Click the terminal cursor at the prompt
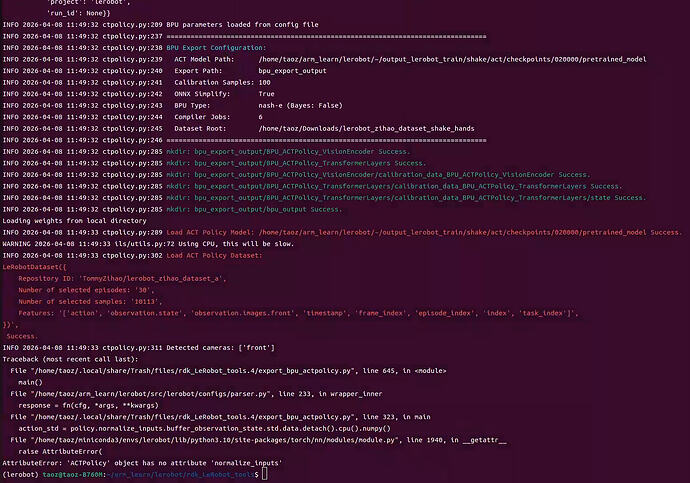The width and height of the screenshot is (690, 483). (264, 474)
